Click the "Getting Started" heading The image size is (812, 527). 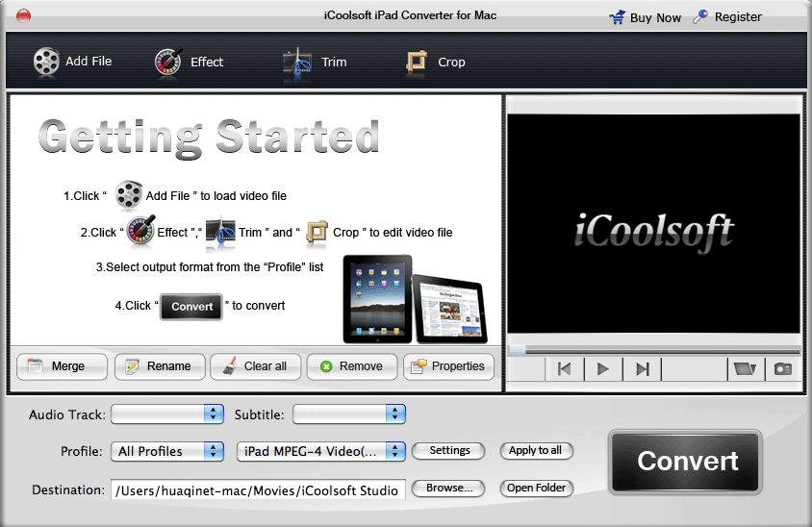tap(209, 138)
